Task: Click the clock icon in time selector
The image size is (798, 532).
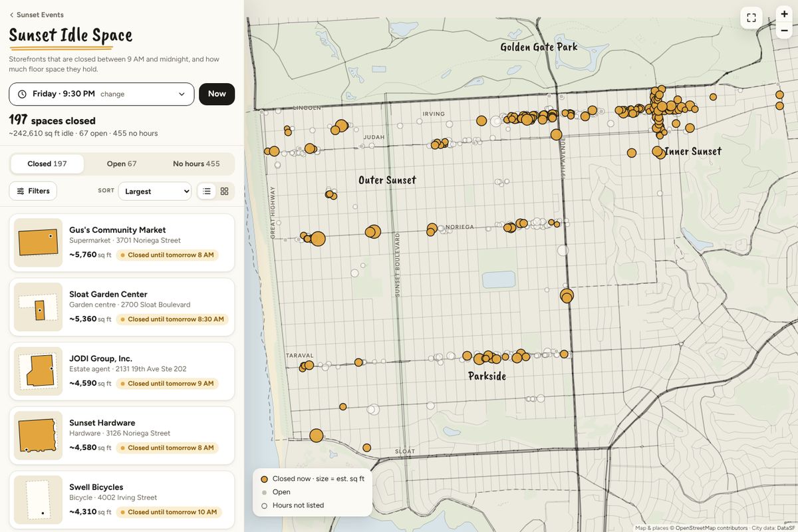Action: coord(22,94)
